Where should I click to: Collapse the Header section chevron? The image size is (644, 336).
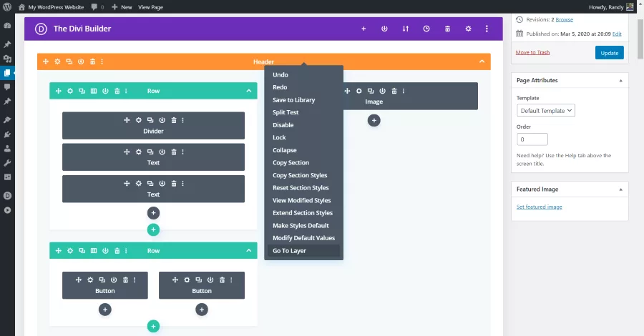point(482,61)
